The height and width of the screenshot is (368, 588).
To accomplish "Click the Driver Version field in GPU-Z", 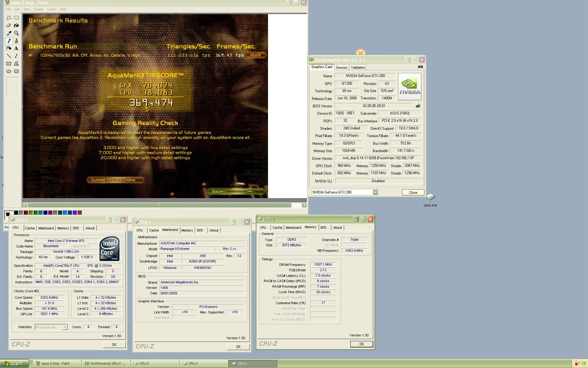I will point(378,158).
